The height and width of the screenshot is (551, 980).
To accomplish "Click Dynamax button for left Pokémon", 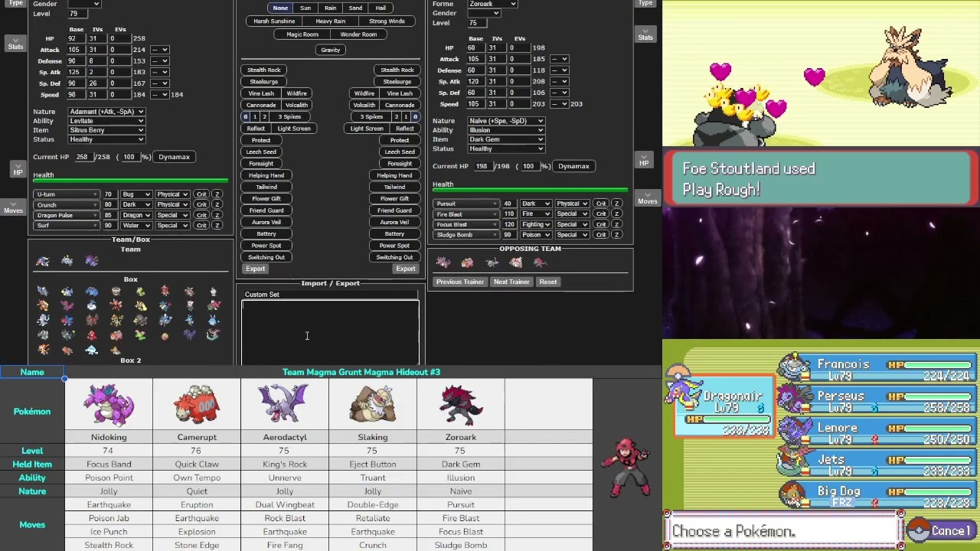I will click(x=174, y=157).
